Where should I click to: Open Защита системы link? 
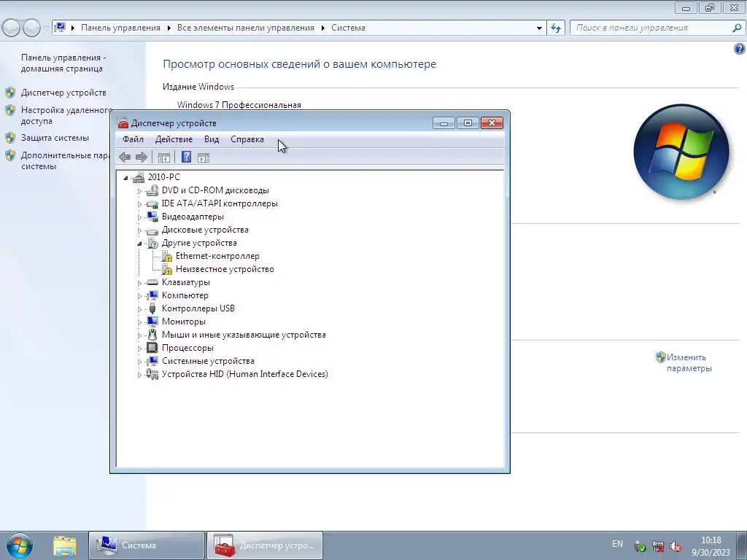coord(55,138)
